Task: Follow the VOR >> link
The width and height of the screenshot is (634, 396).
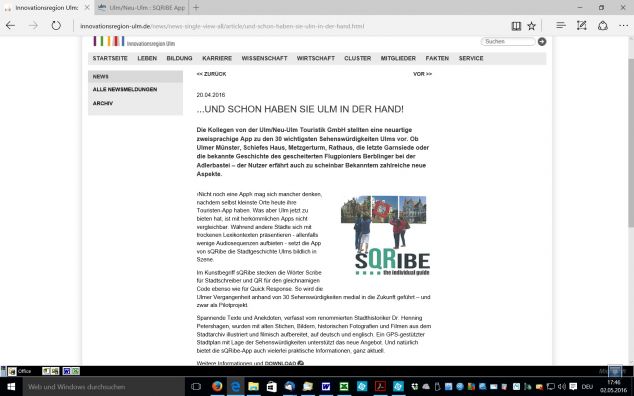Action: [423, 74]
